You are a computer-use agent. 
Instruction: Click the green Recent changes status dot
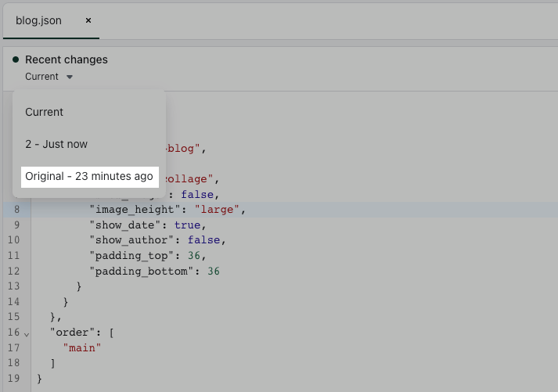tap(16, 59)
